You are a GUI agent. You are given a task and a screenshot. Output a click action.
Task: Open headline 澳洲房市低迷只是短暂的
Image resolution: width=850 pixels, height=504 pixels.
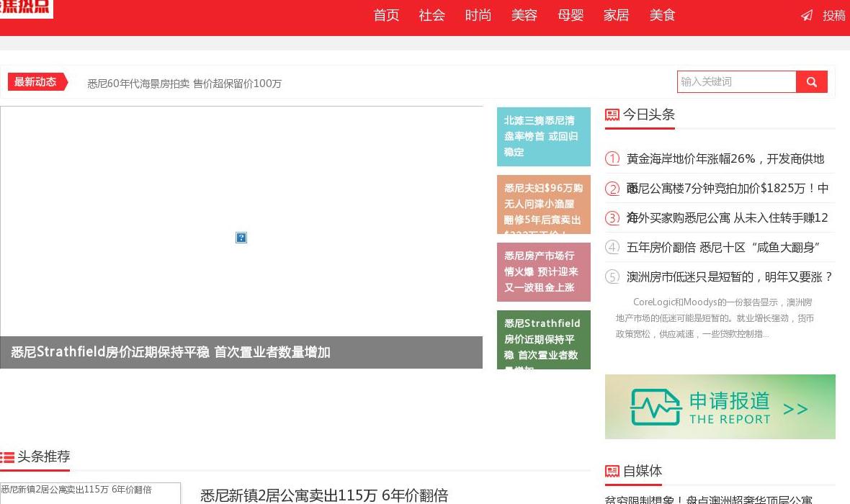tap(730, 277)
